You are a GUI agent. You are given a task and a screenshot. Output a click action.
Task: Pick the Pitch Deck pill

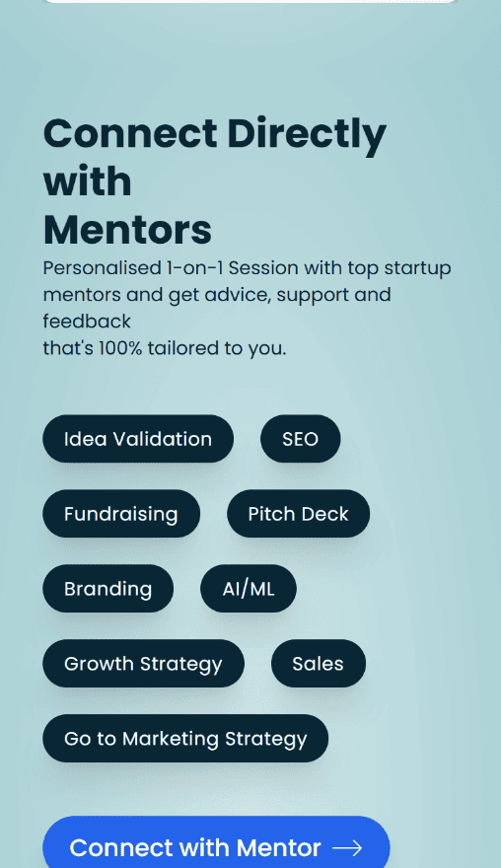(x=299, y=514)
